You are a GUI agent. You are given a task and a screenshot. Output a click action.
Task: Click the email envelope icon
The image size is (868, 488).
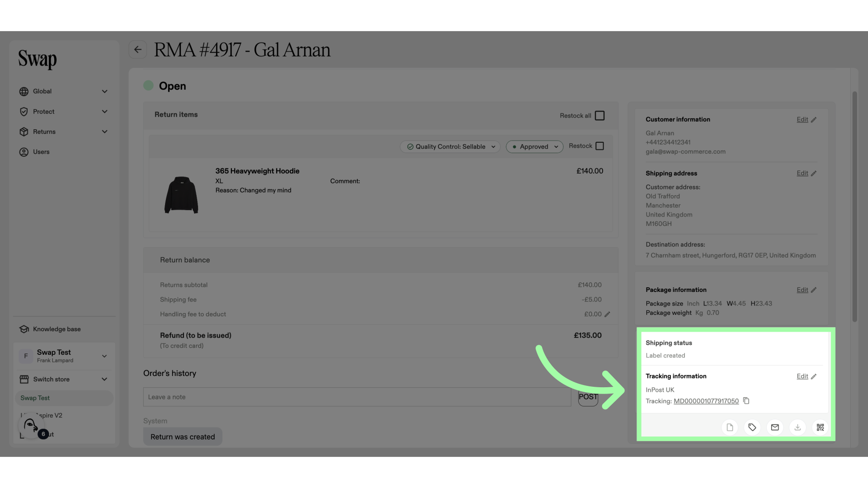click(x=775, y=427)
